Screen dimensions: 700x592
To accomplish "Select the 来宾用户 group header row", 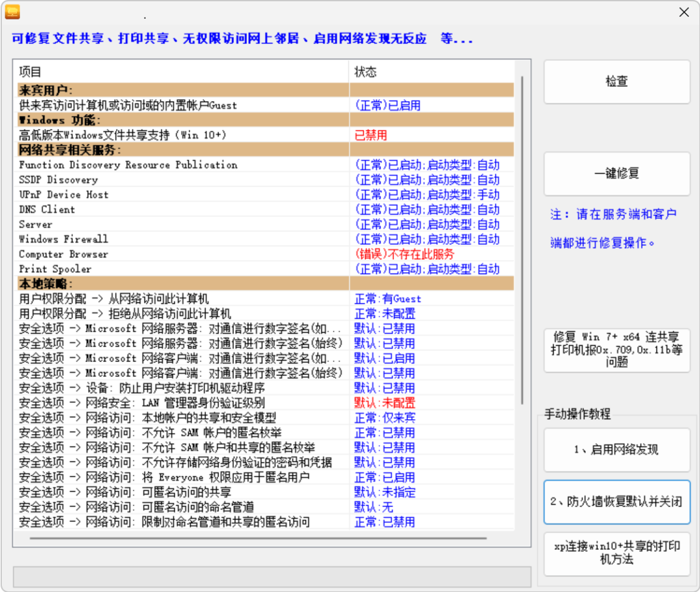I will tap(266, 90).
